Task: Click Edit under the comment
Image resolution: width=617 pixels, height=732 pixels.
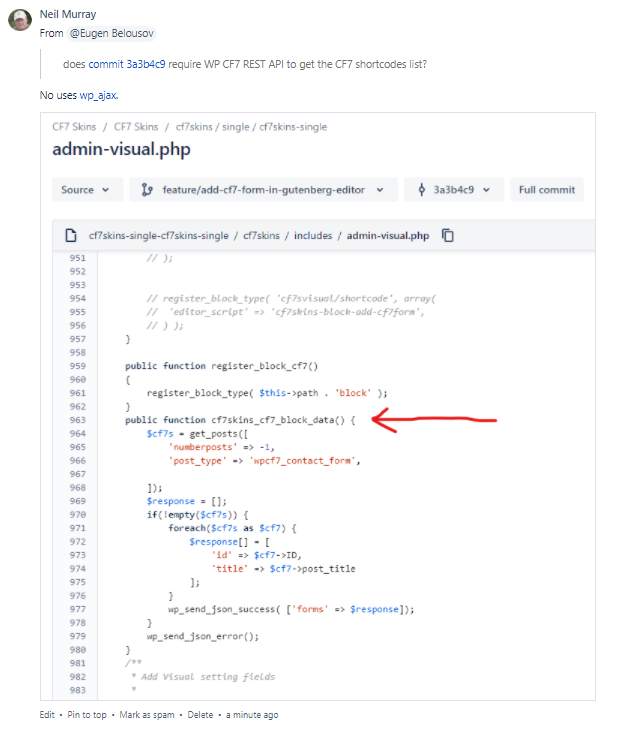Action: click(47, 715)
